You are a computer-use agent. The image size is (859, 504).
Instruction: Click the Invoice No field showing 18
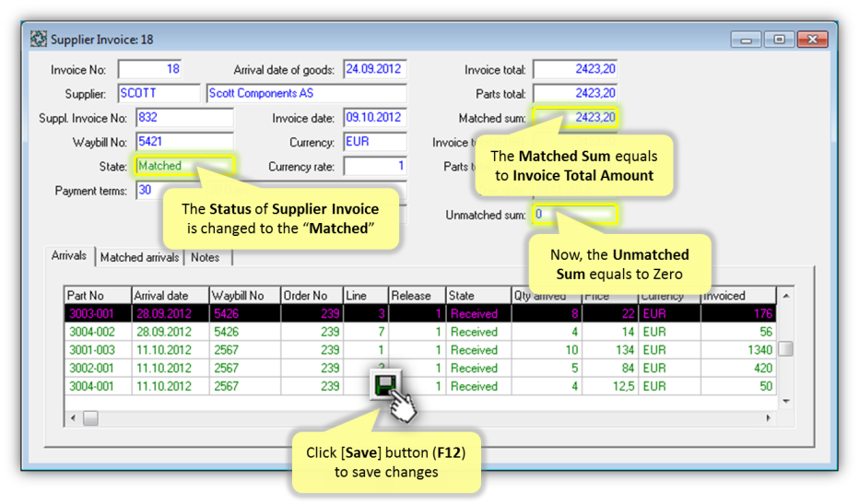pos(149,70)
